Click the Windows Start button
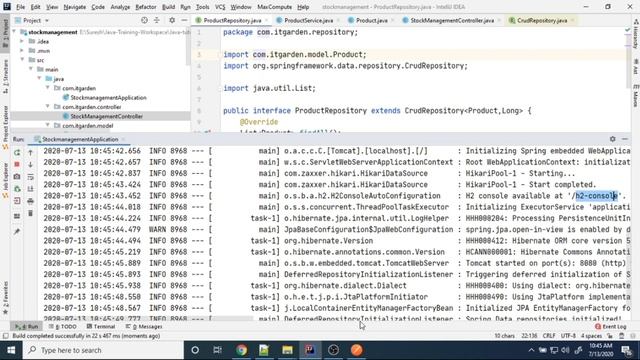 11,350
